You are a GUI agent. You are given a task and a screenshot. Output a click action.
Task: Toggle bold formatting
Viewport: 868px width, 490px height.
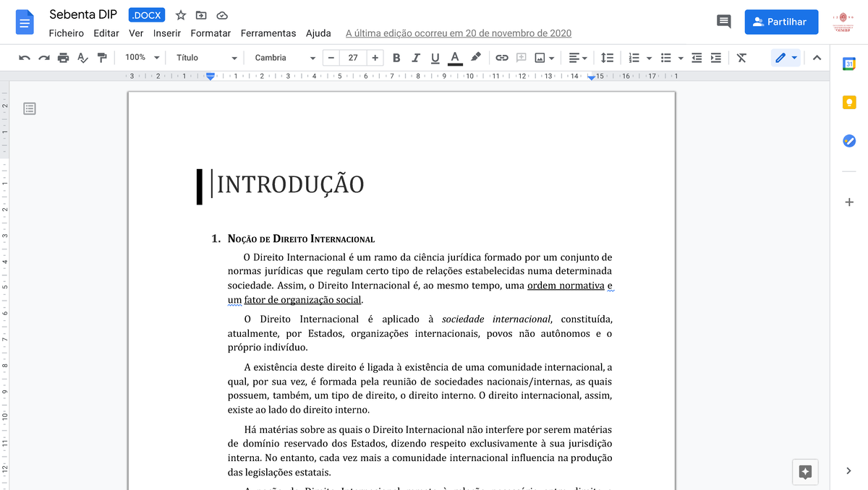tap(396, 57)
